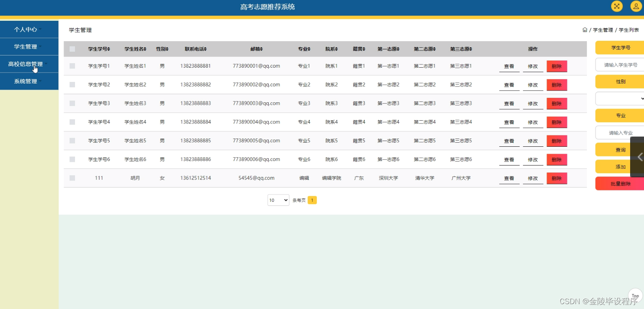This screenshot has width=644, height=309.
Task: Expand the 系统管理 sidebar menu
Action: tap(29, 81)
